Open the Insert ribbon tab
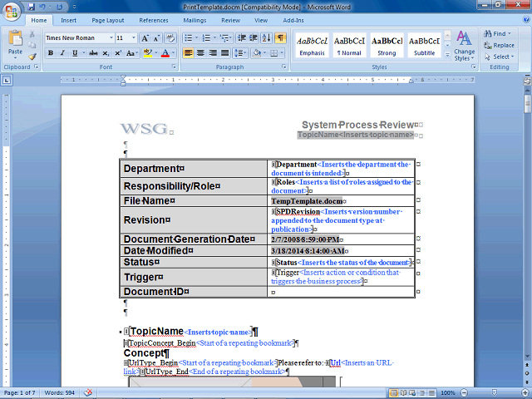The height and width of the screenshot is (399, 532). point(68,20)
